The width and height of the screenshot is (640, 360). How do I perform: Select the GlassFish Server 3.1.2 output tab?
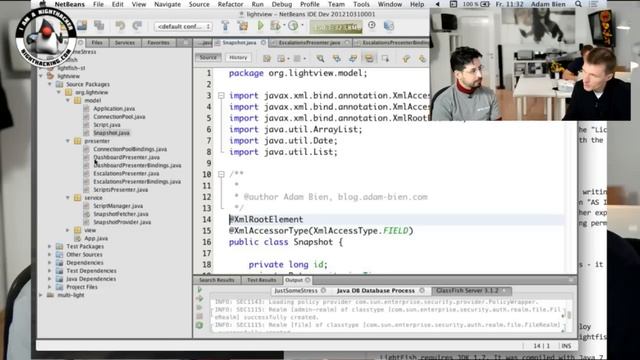[471, 291]
